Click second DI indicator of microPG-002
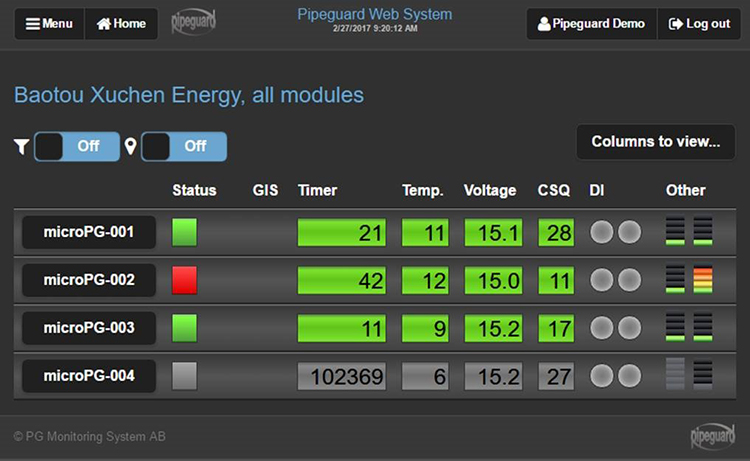The height and width of the screenshot is (461, 750). coord(629,280)
